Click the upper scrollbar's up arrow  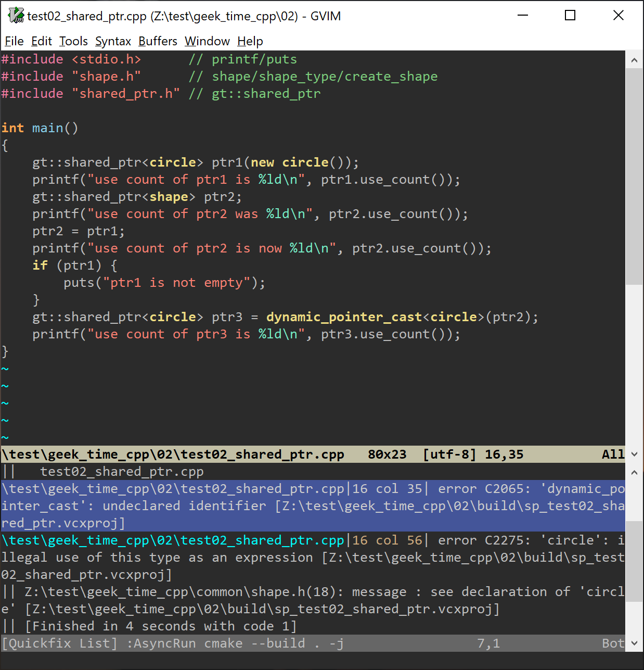[635, 60]
